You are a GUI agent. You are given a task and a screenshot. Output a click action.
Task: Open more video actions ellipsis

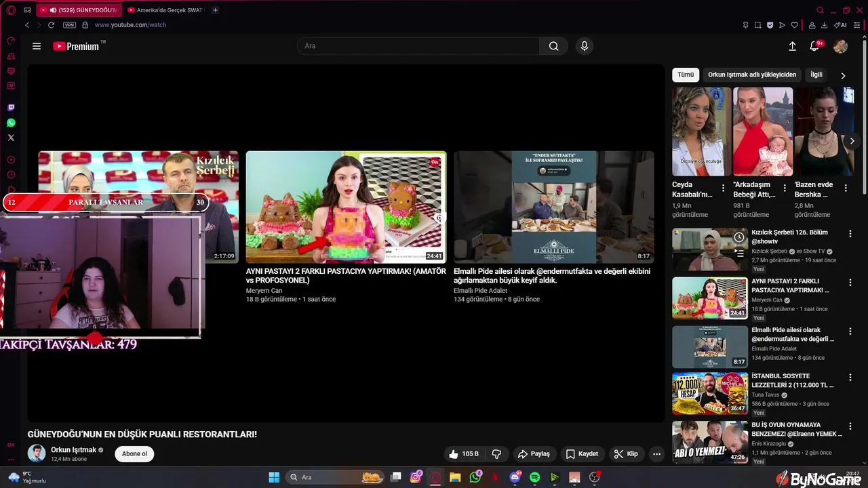(x=656, y=453)
